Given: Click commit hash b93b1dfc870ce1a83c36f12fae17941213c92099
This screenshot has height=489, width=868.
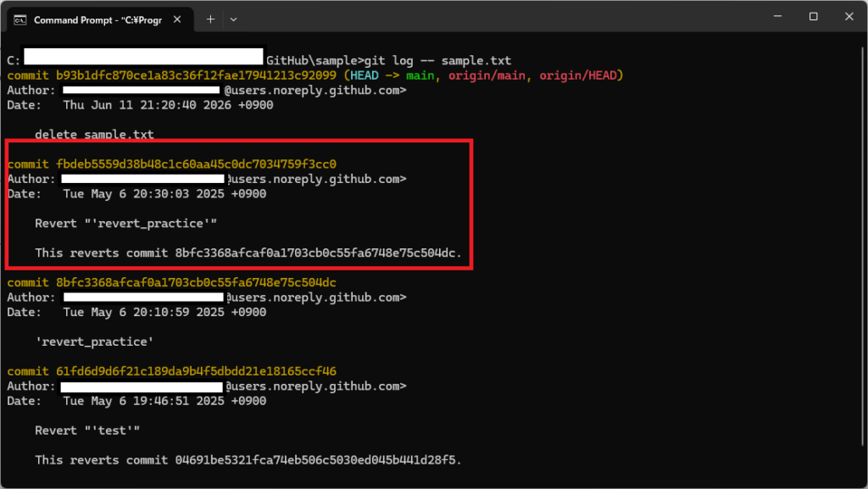Looking at the screenshot, I should coord(196,75).
